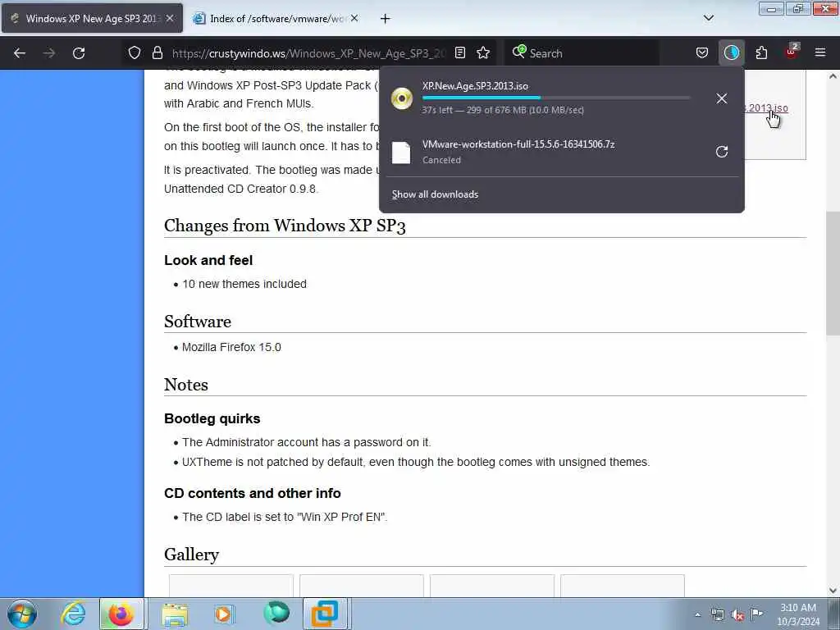Switch to Index of /software/vmware tab
This screenshot has height=630, width=840.
277,18
